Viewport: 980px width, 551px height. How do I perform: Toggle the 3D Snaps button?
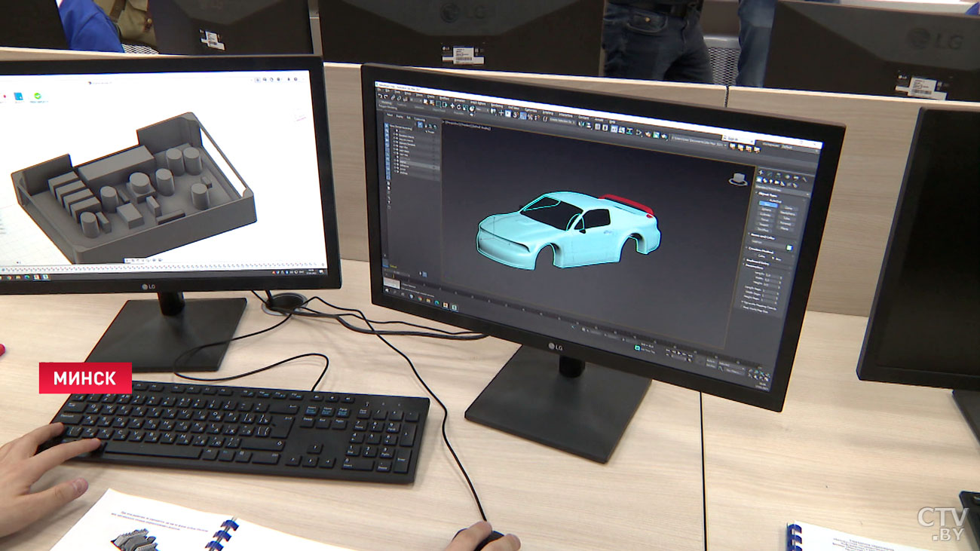pyautogui.click(x=515, y=115)
